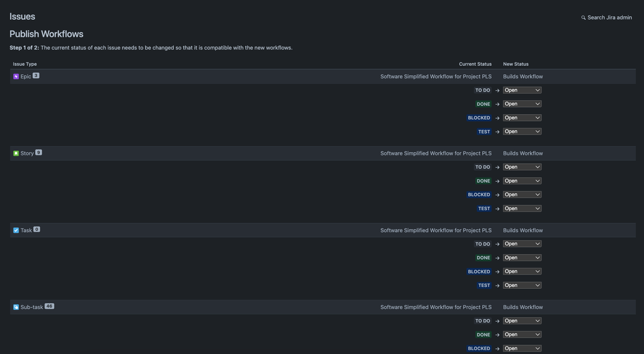Viewport: 644px width, 354px height.
Task: Click the Search Jira admin magnifier icon
Action: pyautogui.click(x=583, y=17)
